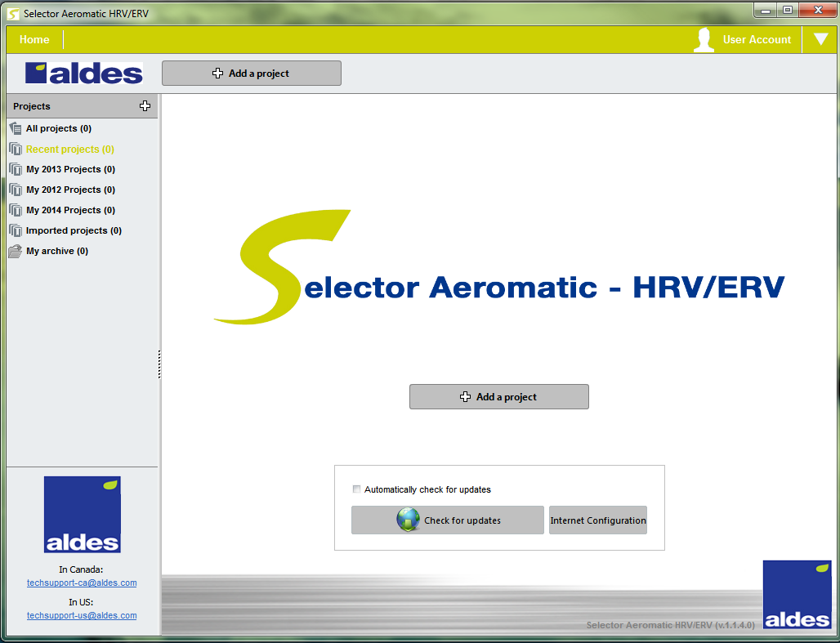Select My 2014 Projects (0)
The image size is (840, 643).
[71, 210]
